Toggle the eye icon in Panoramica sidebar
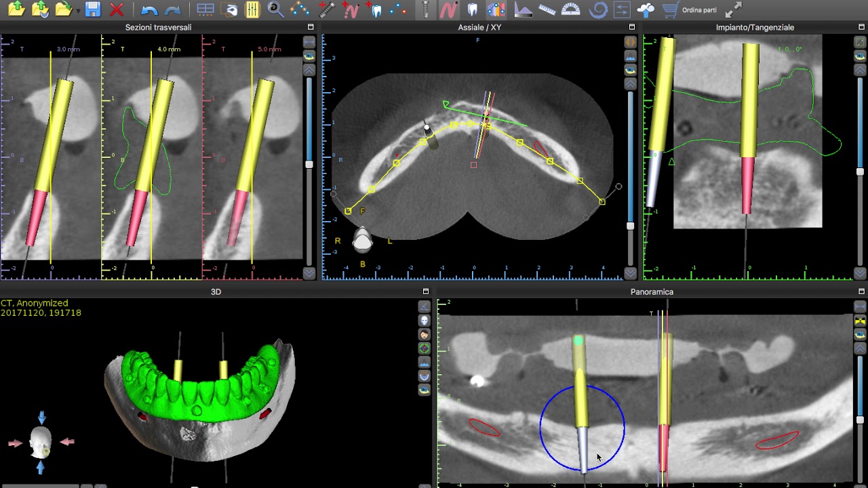Screen dimensions: 868x488 pos(860,335)
